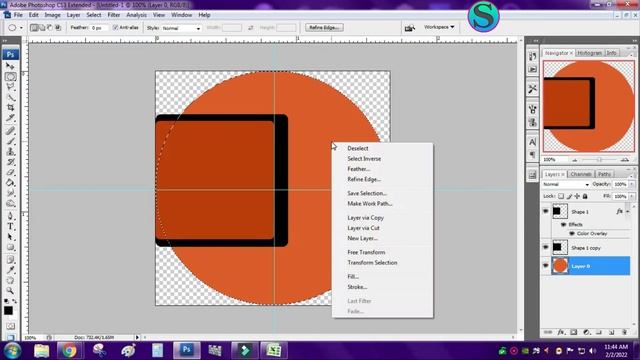Click the Layer 0 thumbnail
This screenshot has height=360, width=640.
[560, 266]
